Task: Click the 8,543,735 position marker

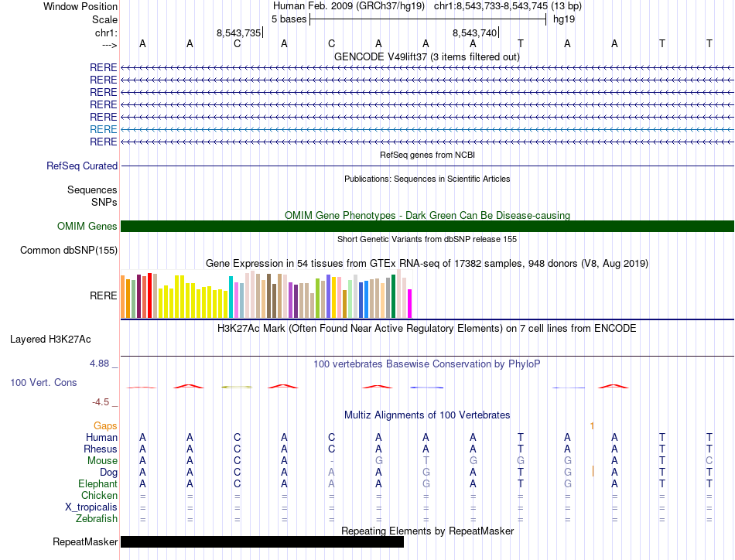Action: [238, 32]
